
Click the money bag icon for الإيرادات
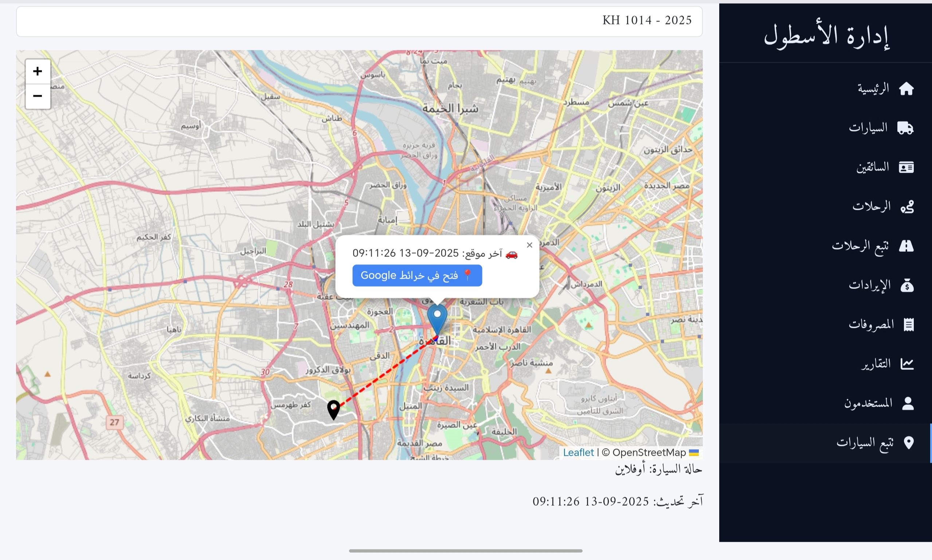tap(907, 286)
